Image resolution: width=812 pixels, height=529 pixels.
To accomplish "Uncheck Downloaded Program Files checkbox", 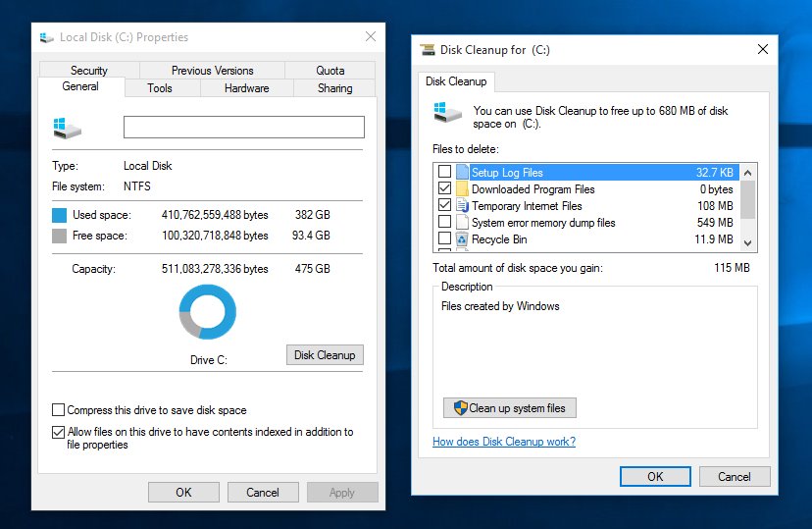I will (x=444, y=188).
